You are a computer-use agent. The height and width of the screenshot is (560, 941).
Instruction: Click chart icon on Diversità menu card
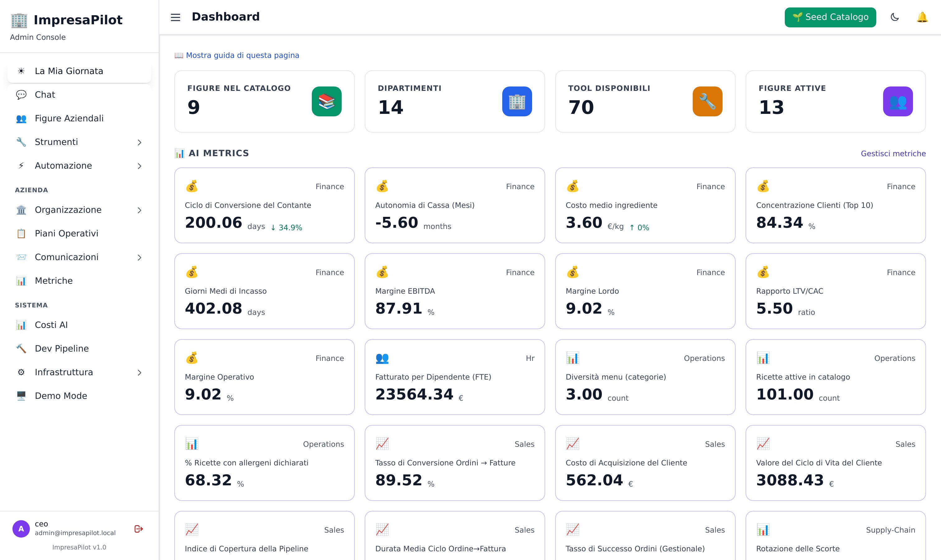pyautogui.click(x=573, y=358)
